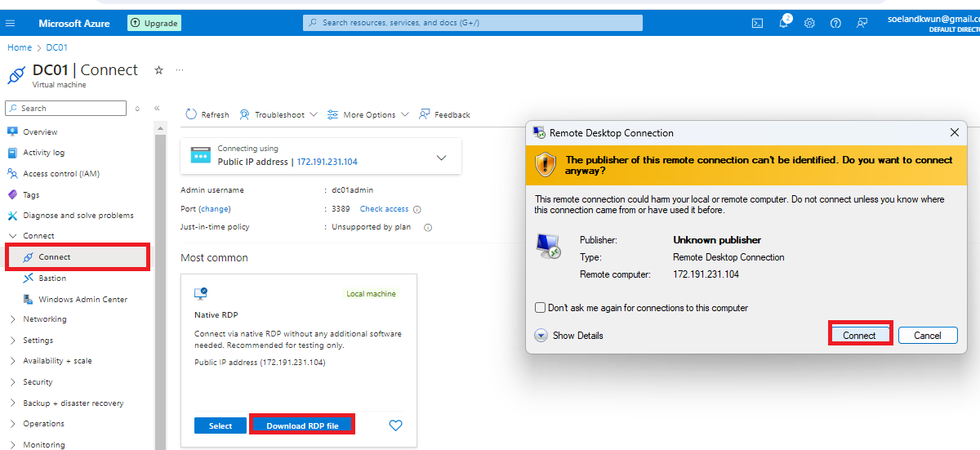
Task: Expand the Security section
Action: pyautogui.click(x=12, y=382)
